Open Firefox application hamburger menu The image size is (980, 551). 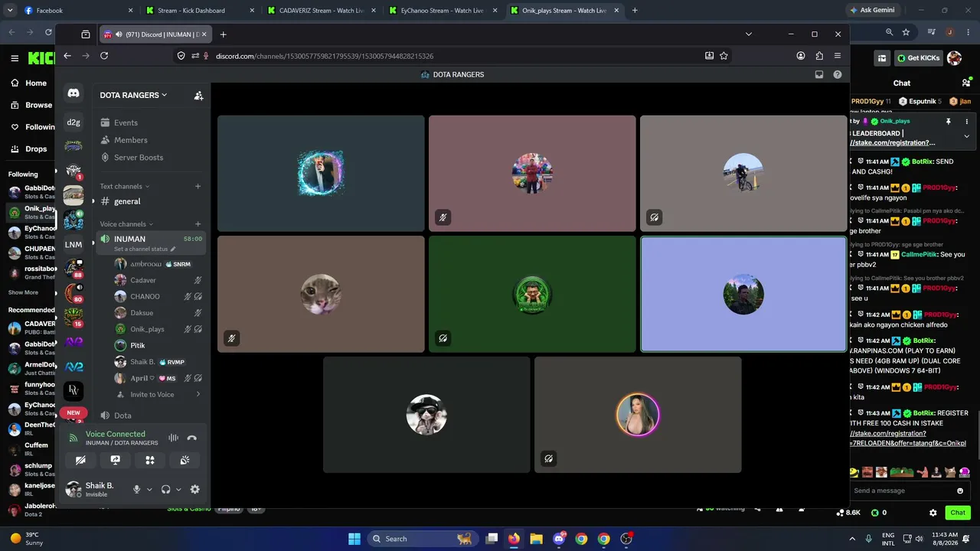[838, 56]
